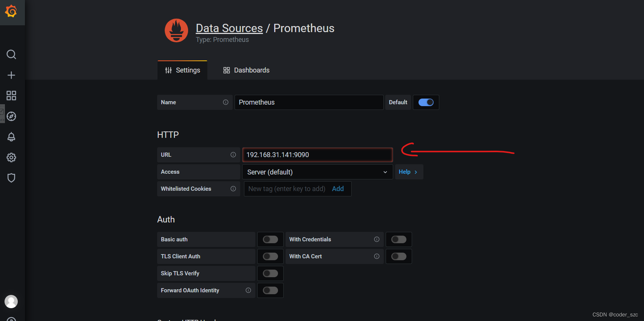Image resolution: width=644 pixels, height=321 pixels.
Task: Enable the With CA Cert toggle
Action: pyautogui.click(x=399, y=256)
